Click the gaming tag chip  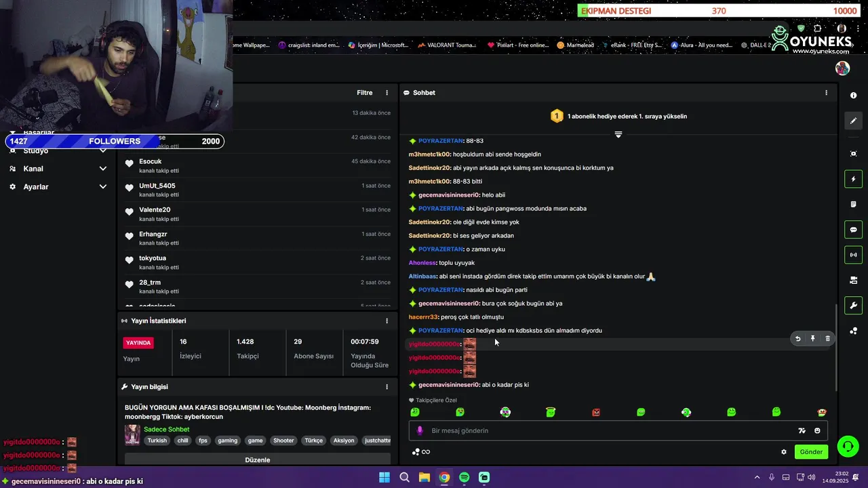[227, 441]
